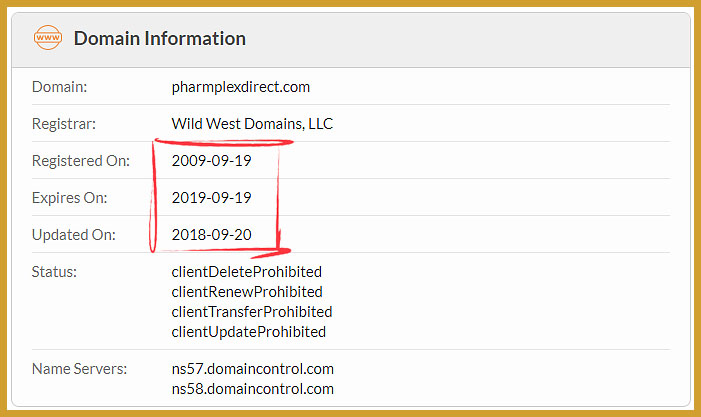Click the clientRenewProhibited status
Viewport: 701px width, 417px height.
[x=247, y=292]
